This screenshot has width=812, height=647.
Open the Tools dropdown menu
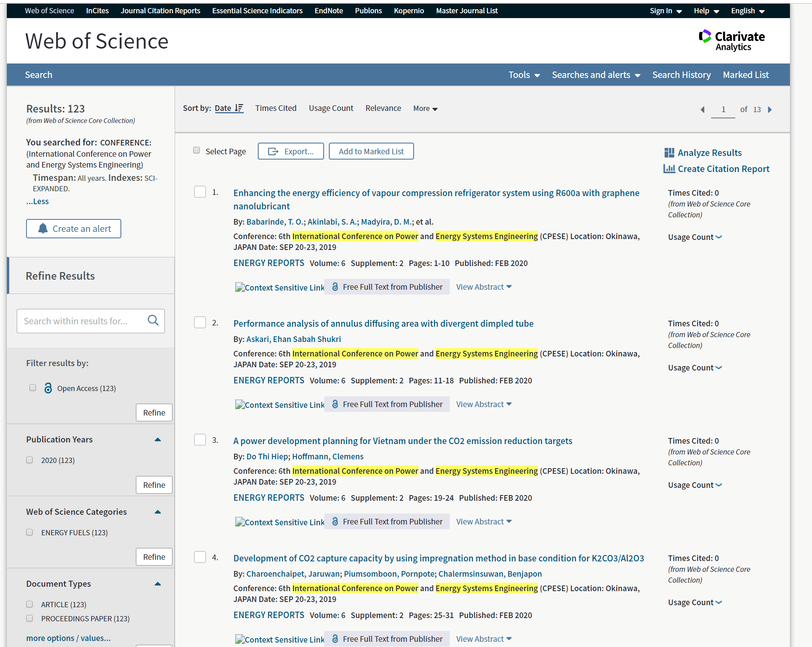point(524,75)
